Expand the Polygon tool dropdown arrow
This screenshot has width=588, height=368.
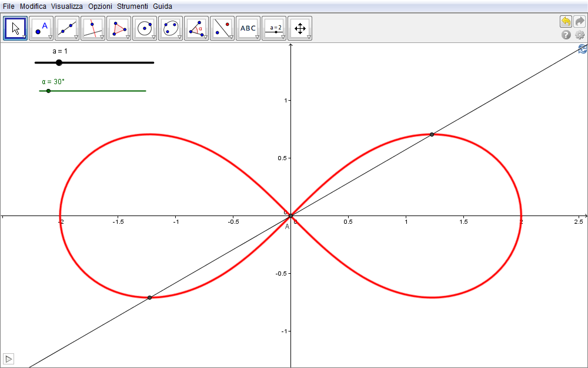128,37
